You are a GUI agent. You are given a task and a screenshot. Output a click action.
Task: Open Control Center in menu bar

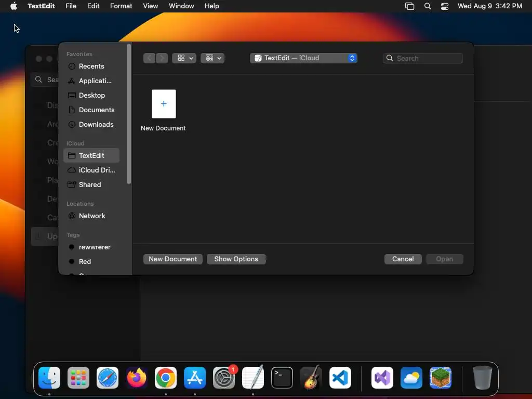pos(445,6)
